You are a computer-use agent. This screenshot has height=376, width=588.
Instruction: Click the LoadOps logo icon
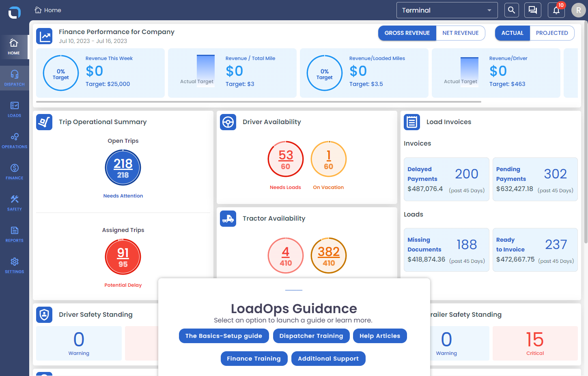(15, 13)
